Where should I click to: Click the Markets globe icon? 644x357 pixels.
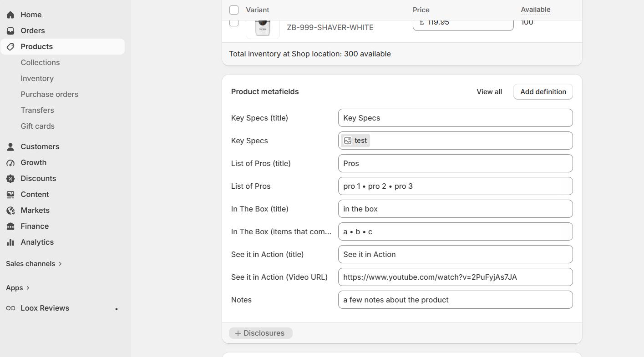click(10, 210)
